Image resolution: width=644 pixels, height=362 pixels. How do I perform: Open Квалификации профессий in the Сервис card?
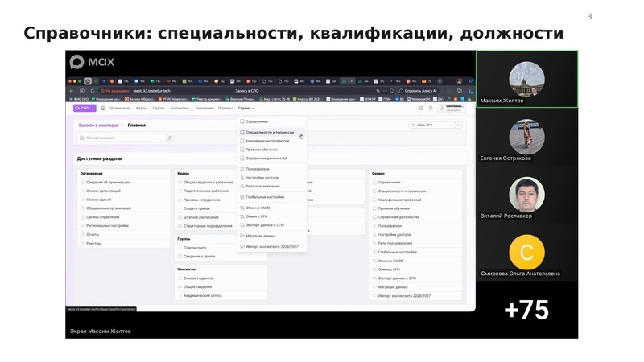(x=399, y=200)
